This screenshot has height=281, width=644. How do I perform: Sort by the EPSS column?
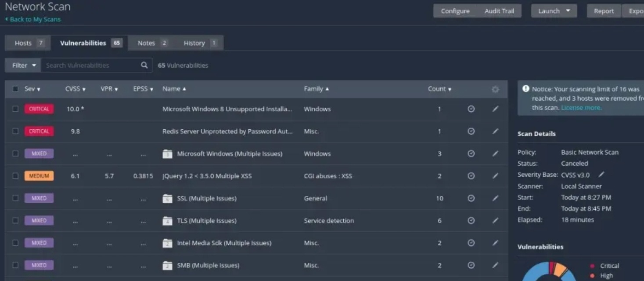pyautogui.click(x=143, y=89)
